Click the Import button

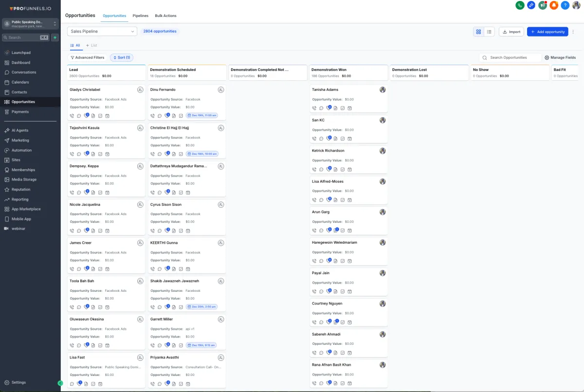(x=511, y=32)
